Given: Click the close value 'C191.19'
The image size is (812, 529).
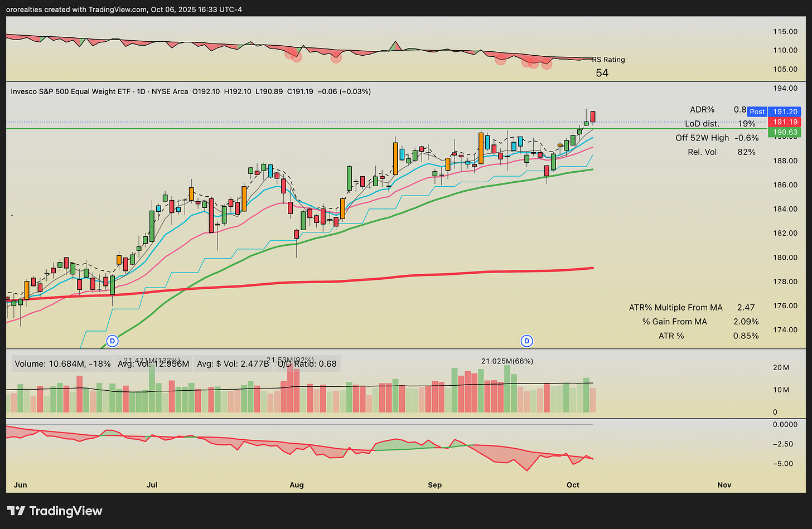Looking at the screenshot, I should click(x=300, y=91).
